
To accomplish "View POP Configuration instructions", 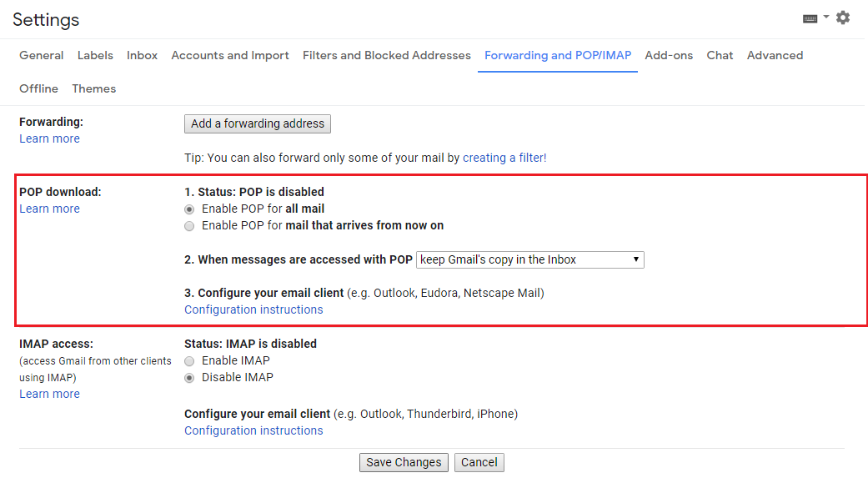I will click(x=253, y=309).
